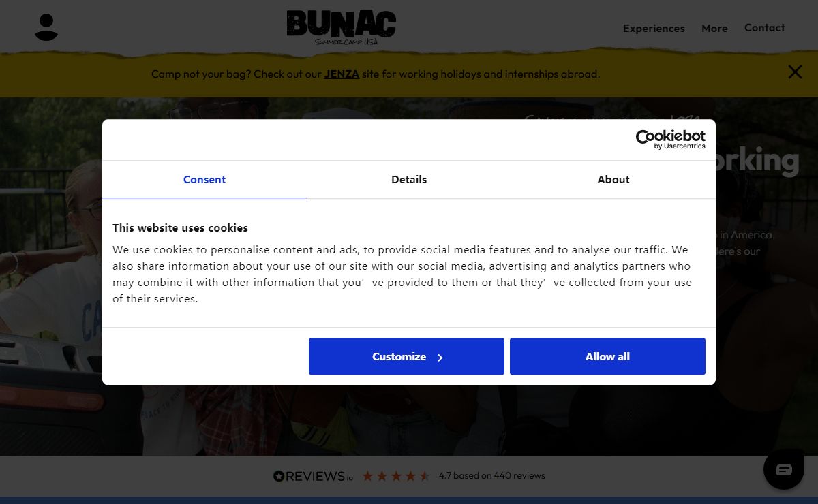Click the arrow chevron beside Customize

point(440,358)
